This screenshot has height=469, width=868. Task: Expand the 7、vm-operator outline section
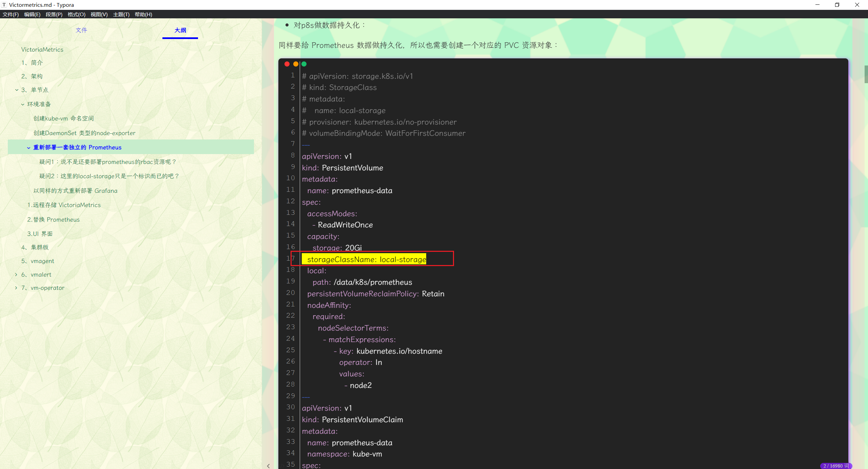[x=16, y=288]
